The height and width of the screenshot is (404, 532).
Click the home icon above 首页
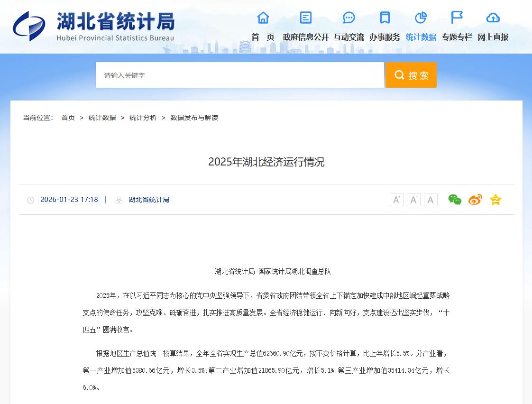(x=263, y=18)
